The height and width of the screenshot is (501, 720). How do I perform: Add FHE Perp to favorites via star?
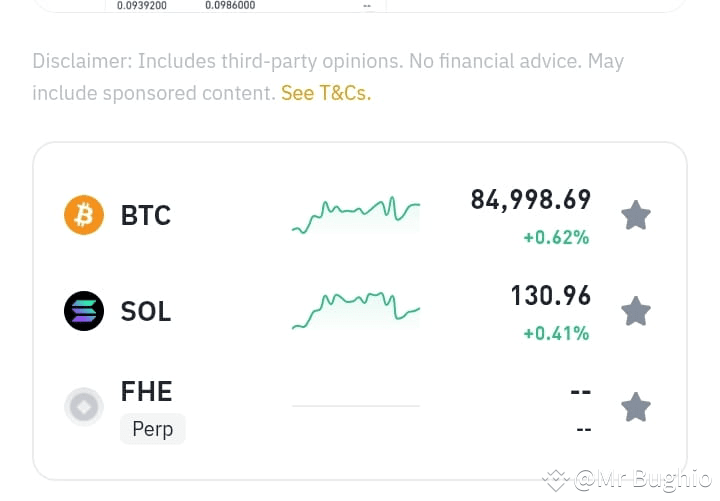[x=636, y=407]
